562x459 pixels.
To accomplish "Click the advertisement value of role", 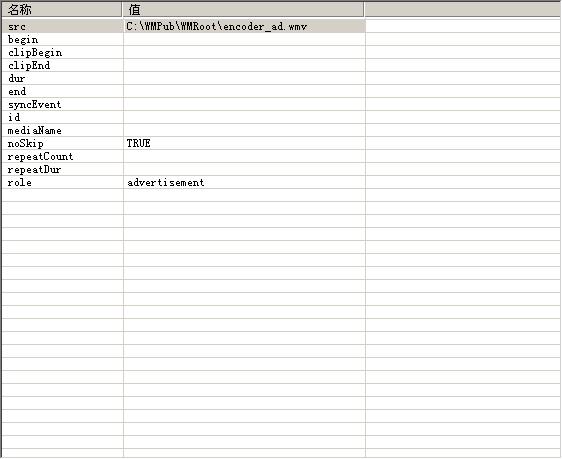I will pyautogui.click(x=166, y=182).
